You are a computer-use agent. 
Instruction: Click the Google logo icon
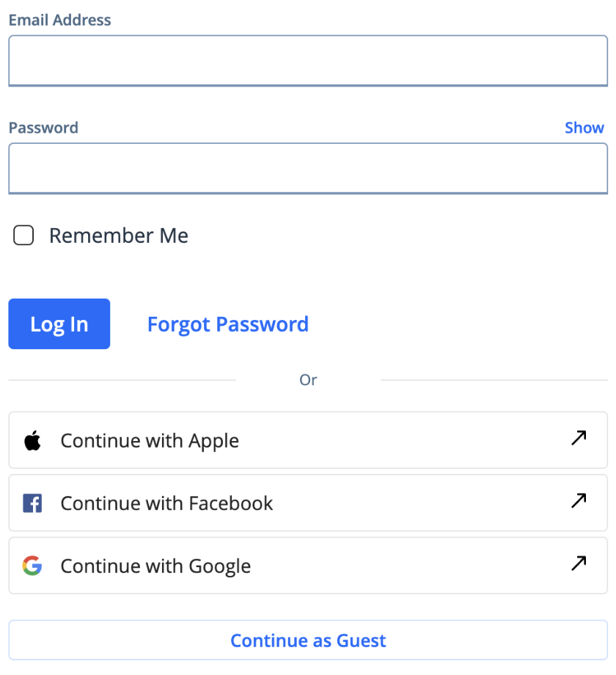click(32, 566)
